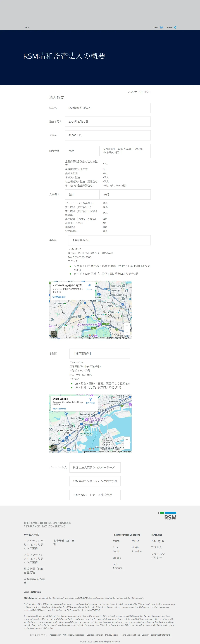Image resolution: width=200 pixels, height=644 pixels.
Task: Open Terms and conditions footer link
Action: click(x=130, y=635)
